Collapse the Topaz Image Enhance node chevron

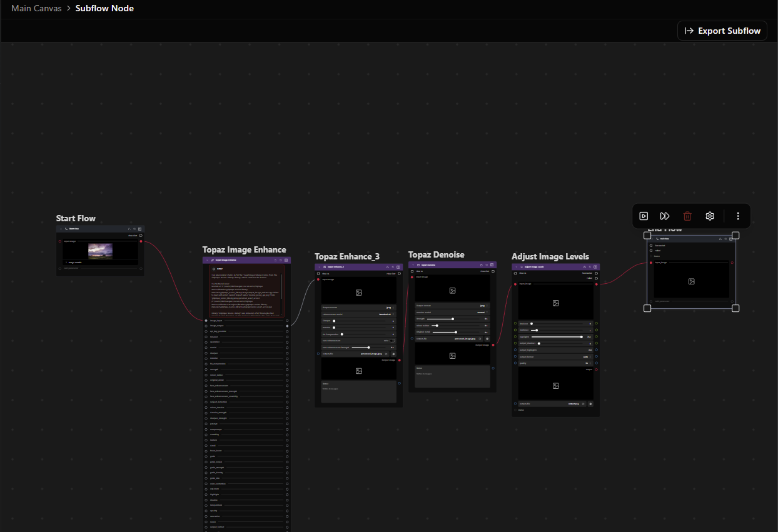coord(207,260)
